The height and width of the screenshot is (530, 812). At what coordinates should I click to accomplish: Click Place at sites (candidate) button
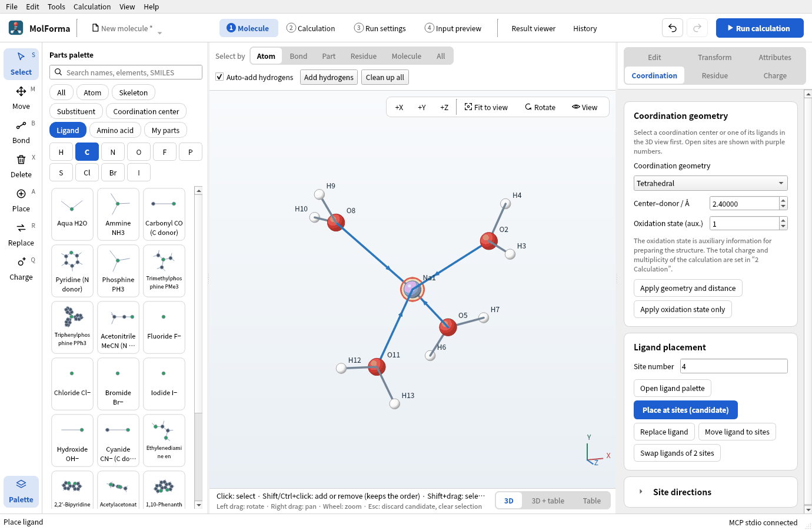(685, 410)
